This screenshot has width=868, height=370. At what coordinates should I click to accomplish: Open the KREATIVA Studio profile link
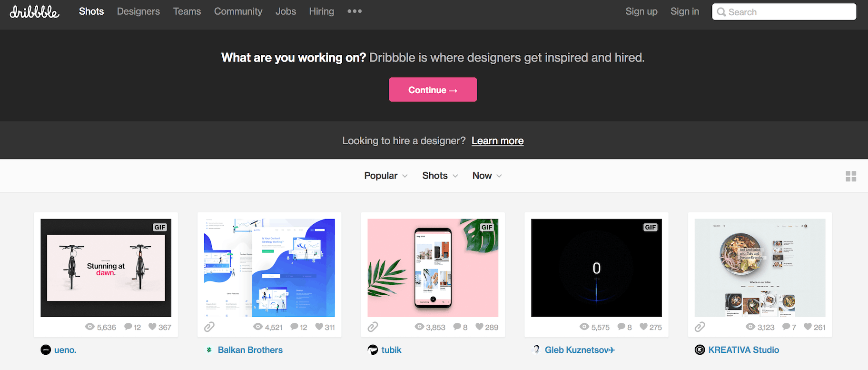744,350
